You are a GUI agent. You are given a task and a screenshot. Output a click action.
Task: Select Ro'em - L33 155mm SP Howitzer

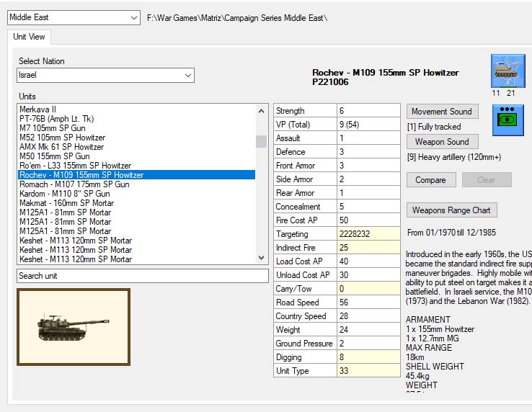136,166
